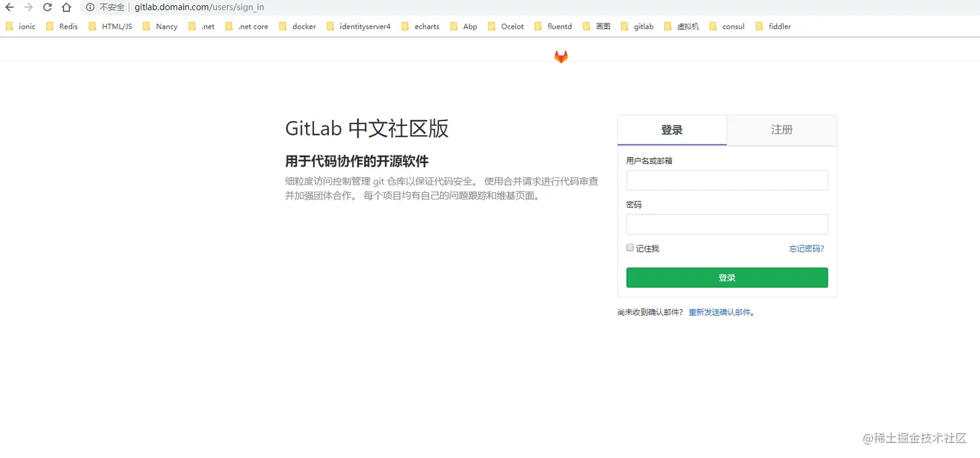
Task: Open the browser home icon
Action: click(x=66, y=7)
